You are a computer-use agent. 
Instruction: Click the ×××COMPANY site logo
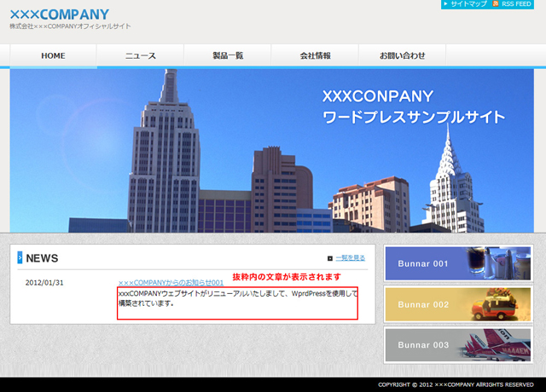click(x=59, y=14)
